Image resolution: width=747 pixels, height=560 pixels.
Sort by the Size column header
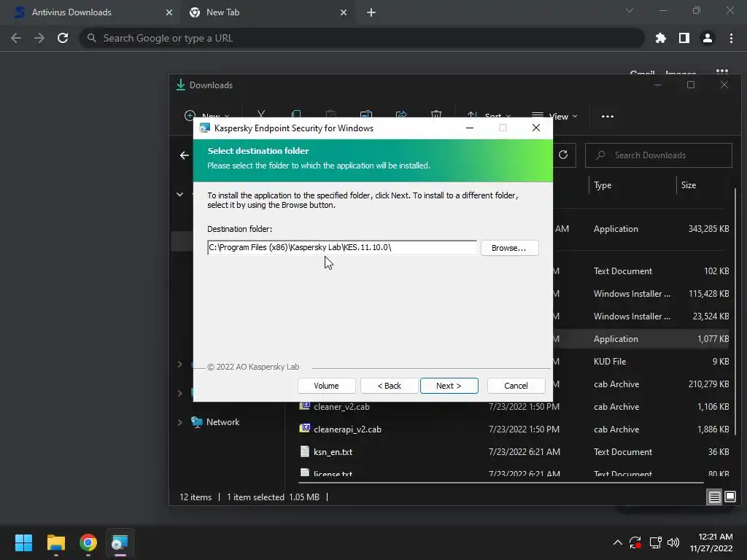pyautogui.click(x=689, y=185)
